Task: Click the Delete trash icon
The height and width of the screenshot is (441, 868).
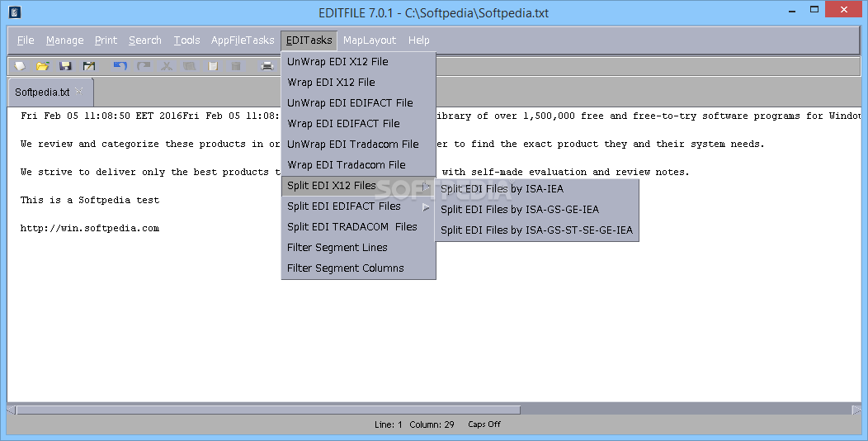Action: (x=236, y=67)
